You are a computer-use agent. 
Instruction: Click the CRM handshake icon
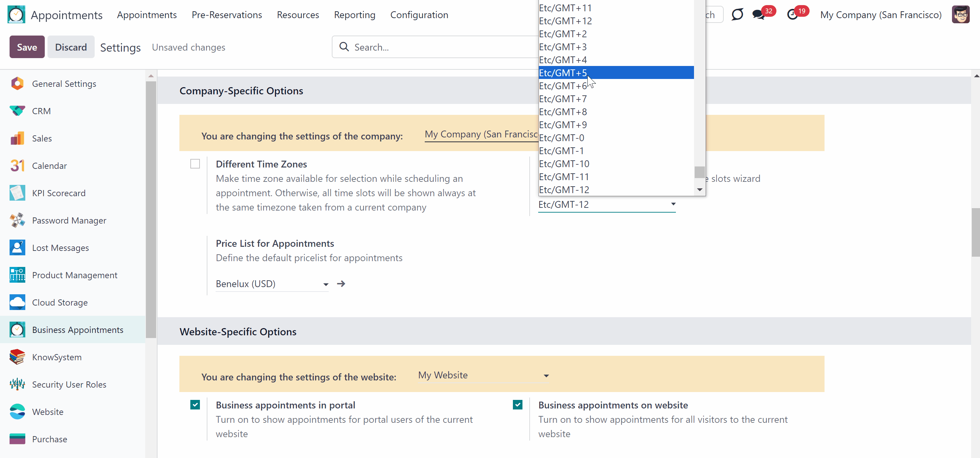(x=17, y=111)
